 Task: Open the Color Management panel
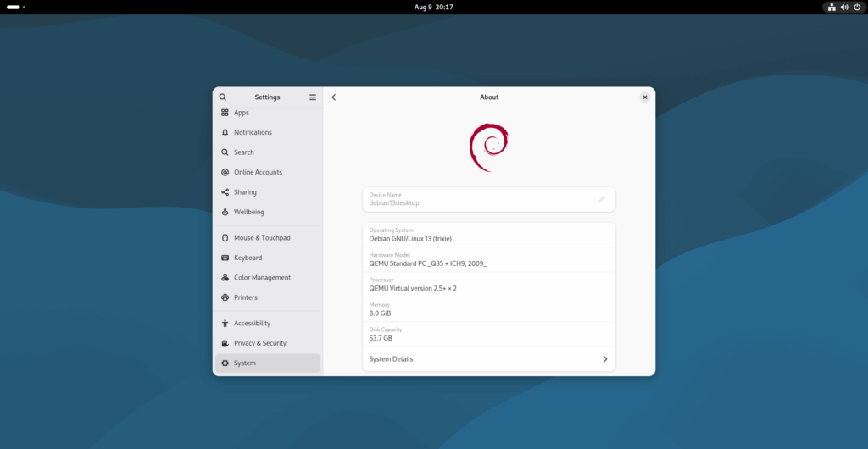267,278
